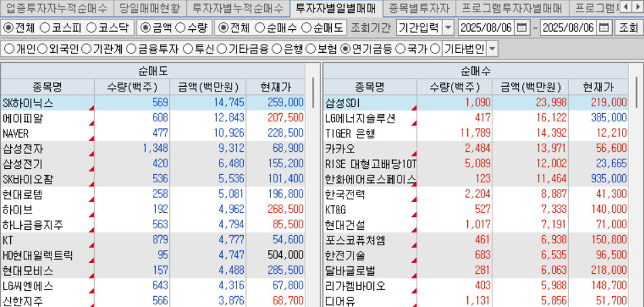Expand the 기타법인 dropdown list
This screenshot has height=307, width=644.
coord(492,49)
